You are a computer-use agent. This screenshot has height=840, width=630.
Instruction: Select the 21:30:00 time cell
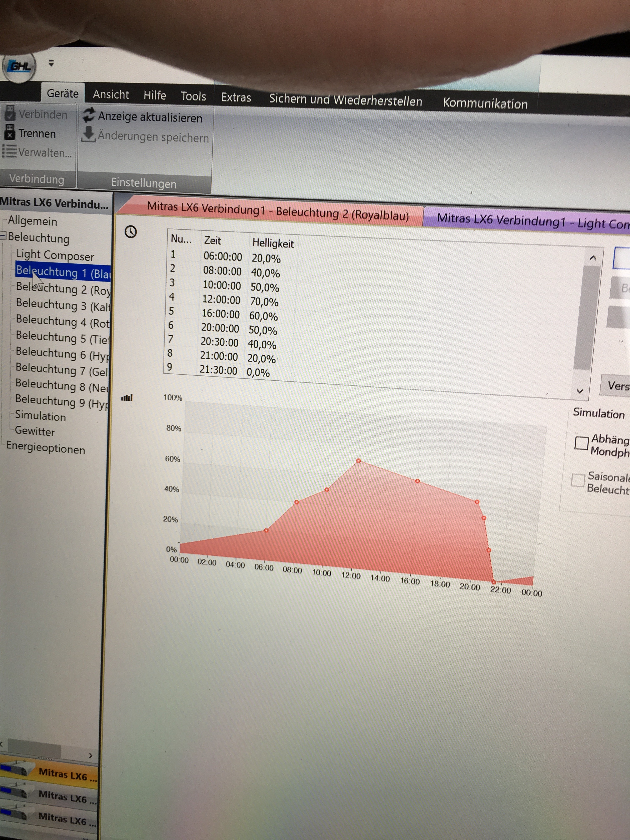point(218,370)
